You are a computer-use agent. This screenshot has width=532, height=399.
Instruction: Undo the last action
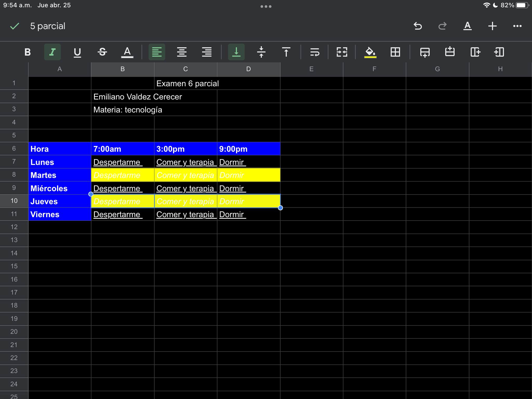pyautogui.click(x=418, y=26)
